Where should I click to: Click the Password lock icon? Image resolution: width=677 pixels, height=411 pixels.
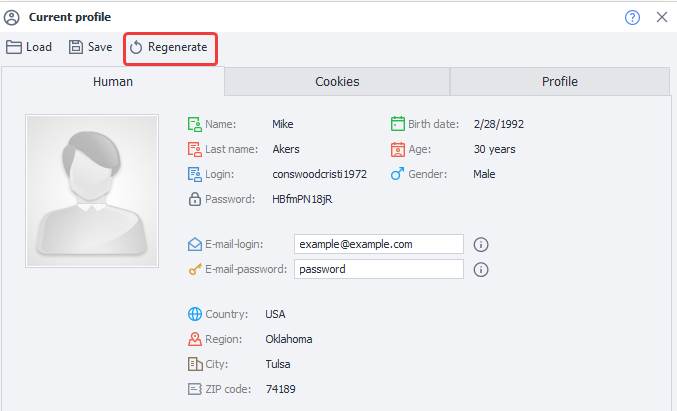coord(195,199)
